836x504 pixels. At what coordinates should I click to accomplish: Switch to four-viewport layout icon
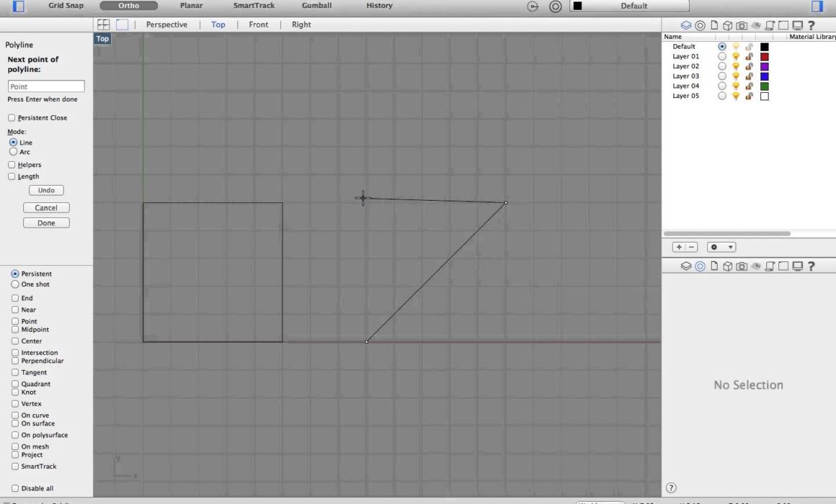(104, 24)
